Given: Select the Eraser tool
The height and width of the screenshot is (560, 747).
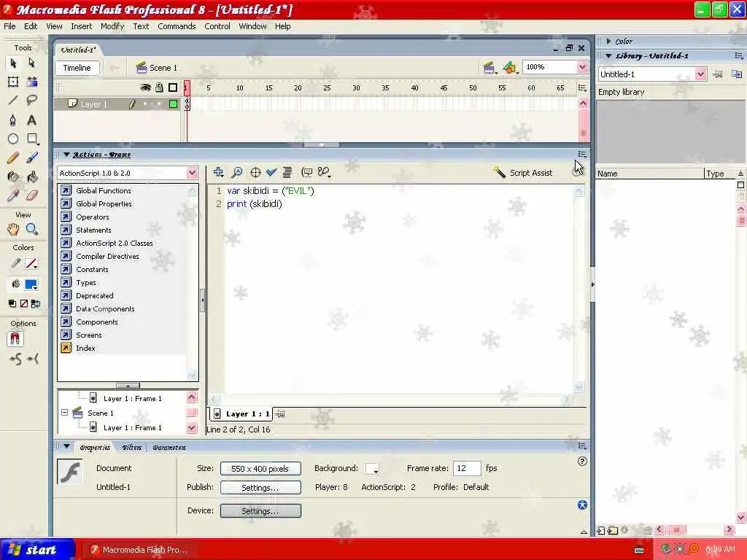Looking at the screenshot, I should [x=31, y=195].
